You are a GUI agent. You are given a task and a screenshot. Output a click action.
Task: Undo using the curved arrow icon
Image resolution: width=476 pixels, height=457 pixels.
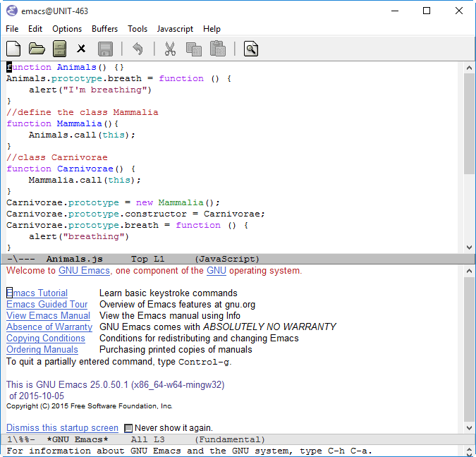[138, 49]
